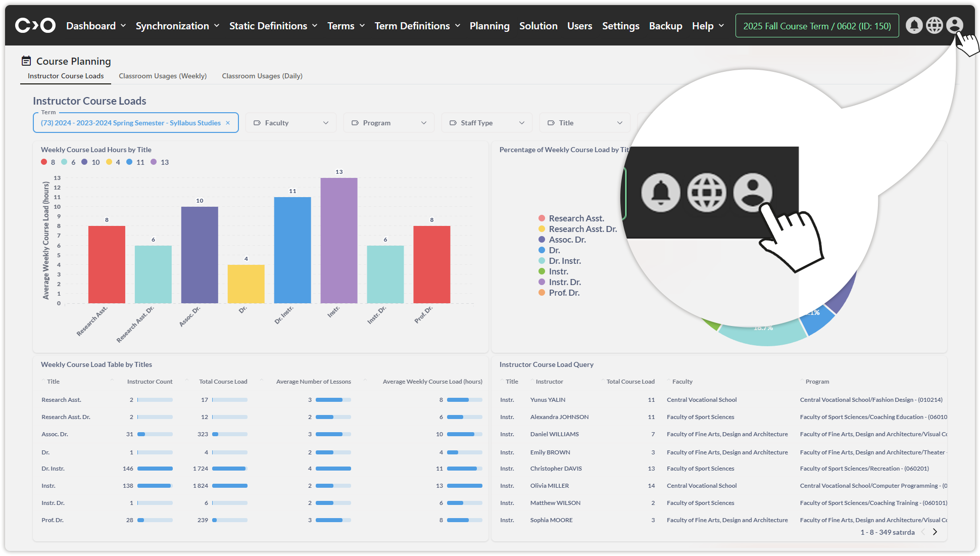Click the app logo in header
The width and height of the screenshot is (980, 556).
point(35,25)
